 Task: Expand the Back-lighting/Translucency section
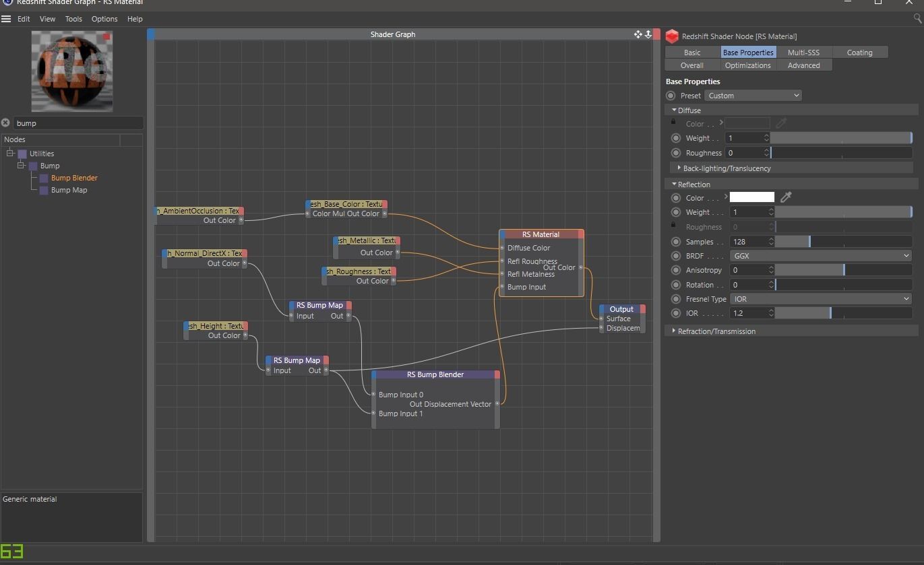point(679,168)
